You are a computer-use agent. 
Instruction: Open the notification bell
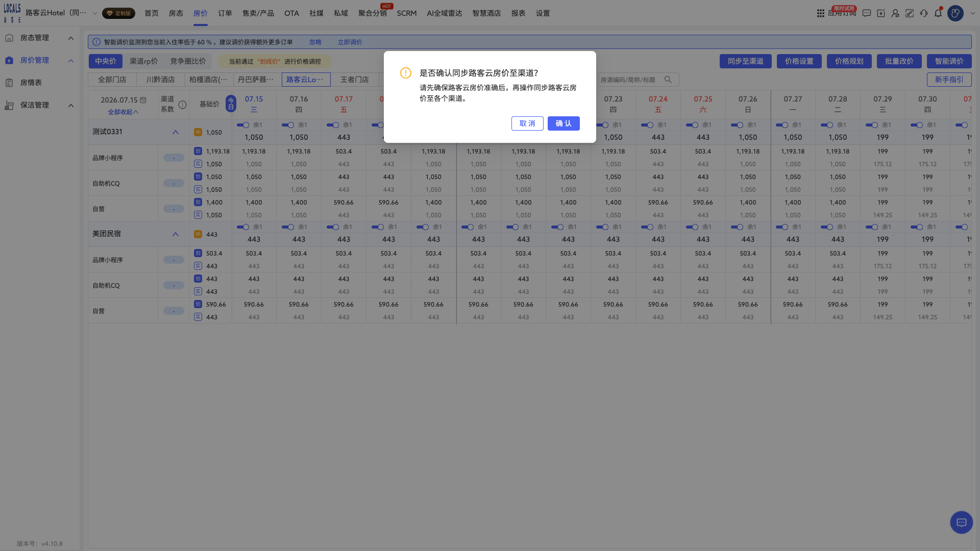coord(938,13)
